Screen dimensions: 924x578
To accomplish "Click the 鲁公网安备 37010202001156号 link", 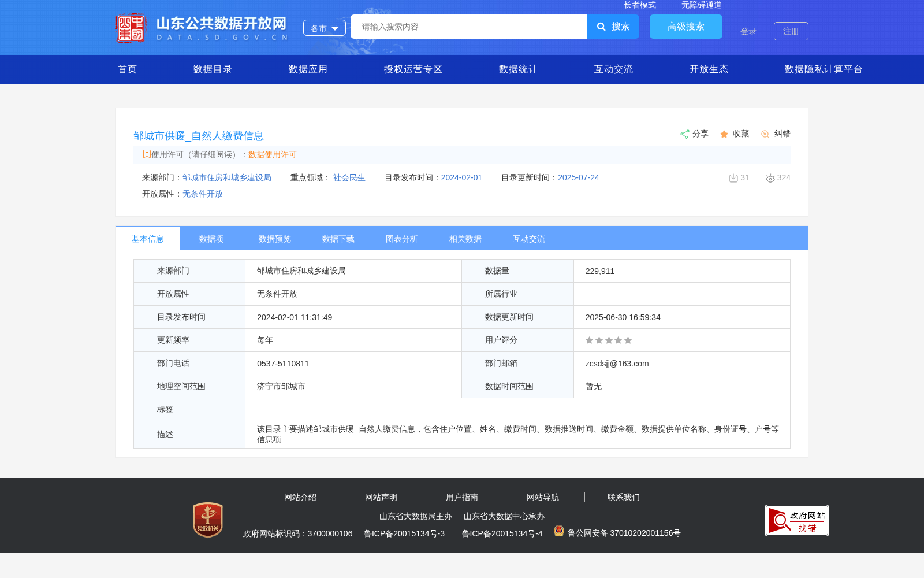I will [x=624, y=533].
